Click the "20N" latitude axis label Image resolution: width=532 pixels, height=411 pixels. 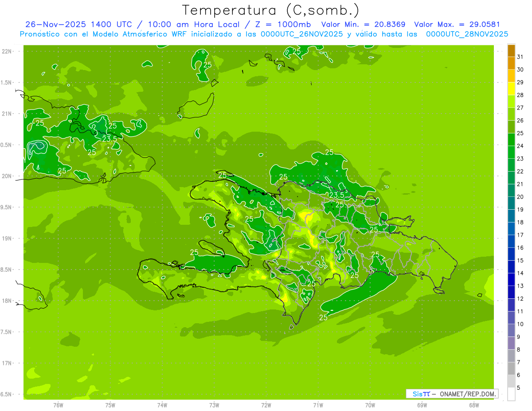point(6,176)
